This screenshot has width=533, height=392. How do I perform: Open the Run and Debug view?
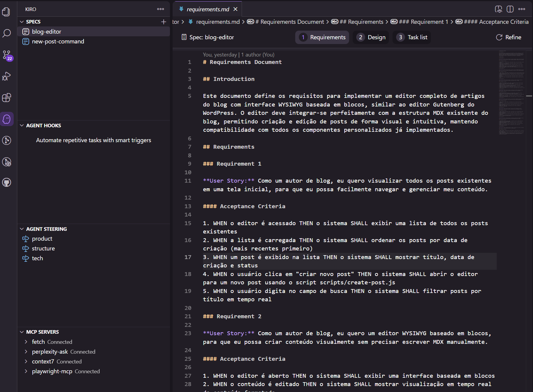pyautogui.click(x=7, y=76)
